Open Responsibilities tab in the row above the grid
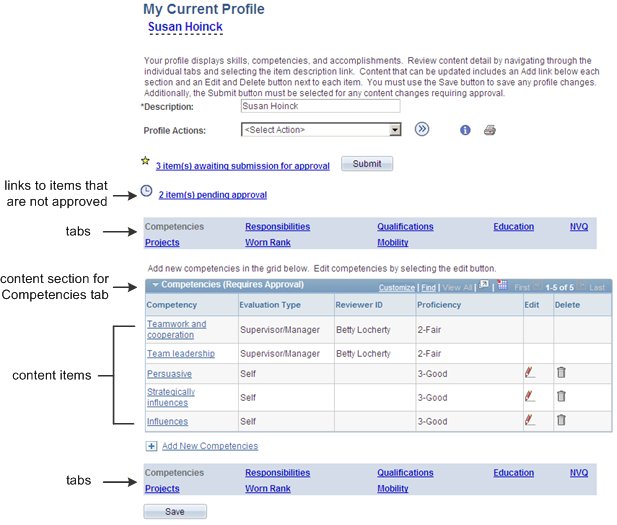Viewport: 617px width, 525px height. (x=277, y=227)
